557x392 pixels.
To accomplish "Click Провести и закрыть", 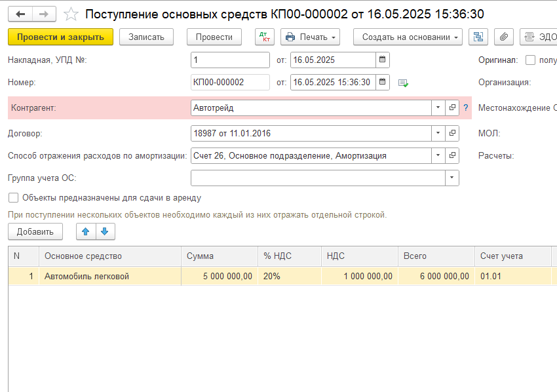I will pyautogui.click(x=60, y=37).
